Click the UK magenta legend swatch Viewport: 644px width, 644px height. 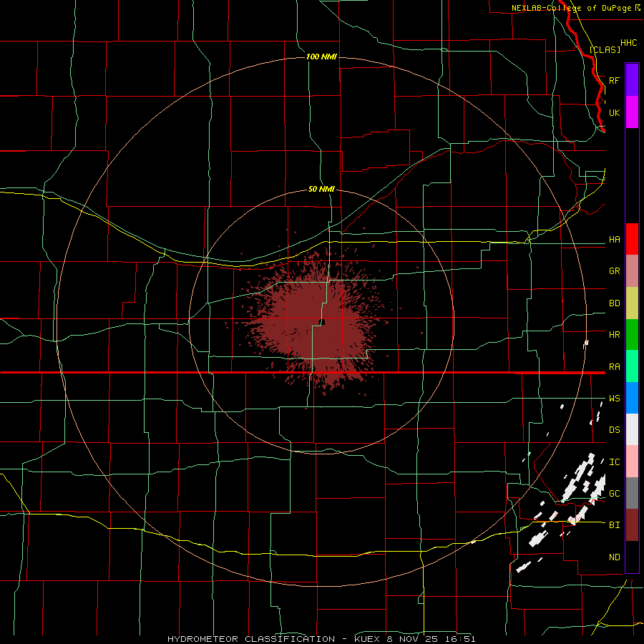[x=632, y=112]
